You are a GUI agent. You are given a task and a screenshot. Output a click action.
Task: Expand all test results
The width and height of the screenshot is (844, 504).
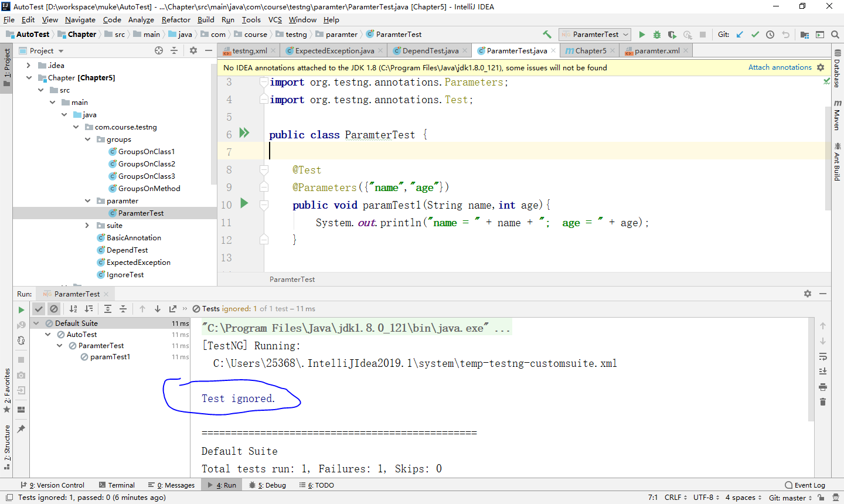pyautogui.click(x=108, y=309)
